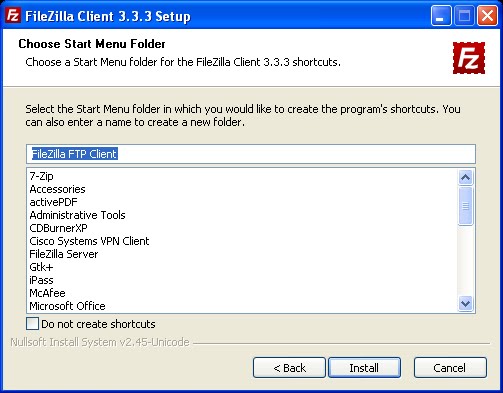Select Accessories in folder list

57,189
